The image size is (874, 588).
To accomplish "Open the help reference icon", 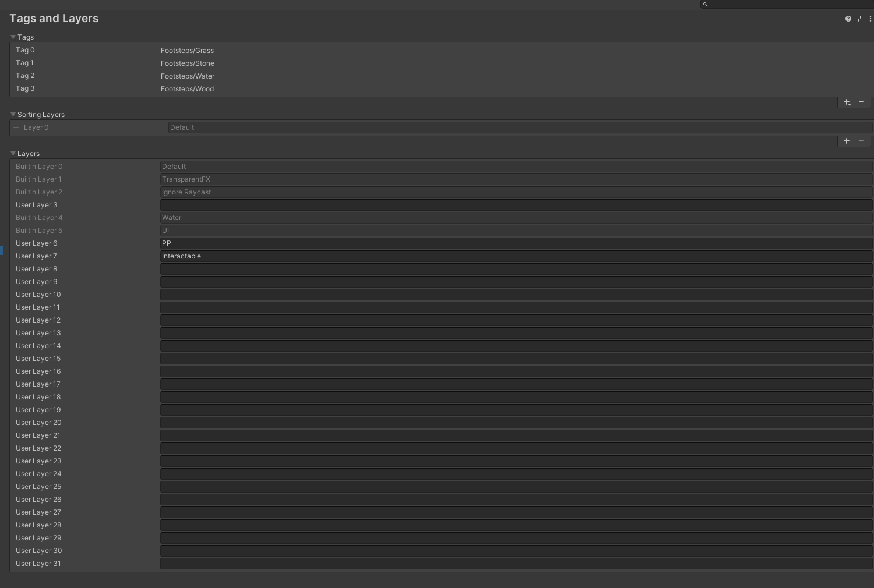I will [x=848, y=19].
